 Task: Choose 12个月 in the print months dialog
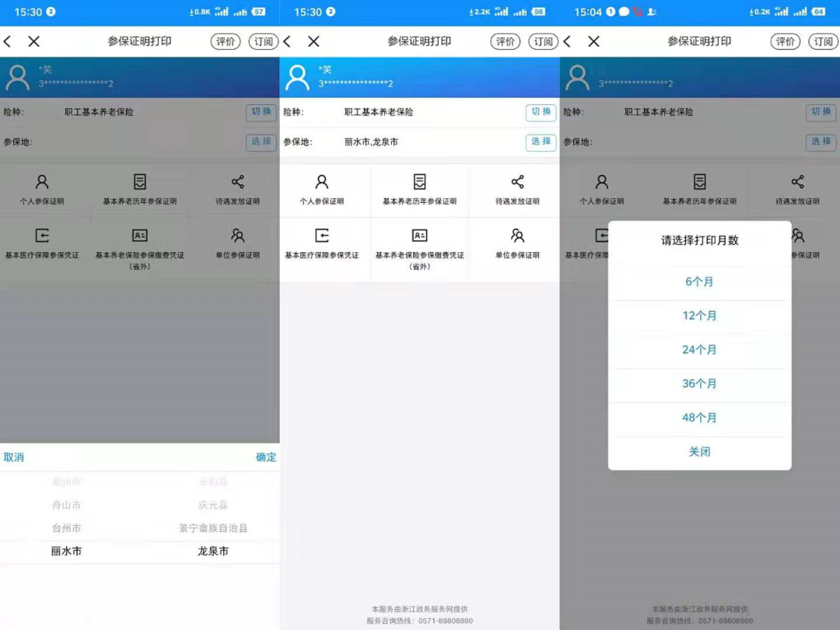pos(699,316)
